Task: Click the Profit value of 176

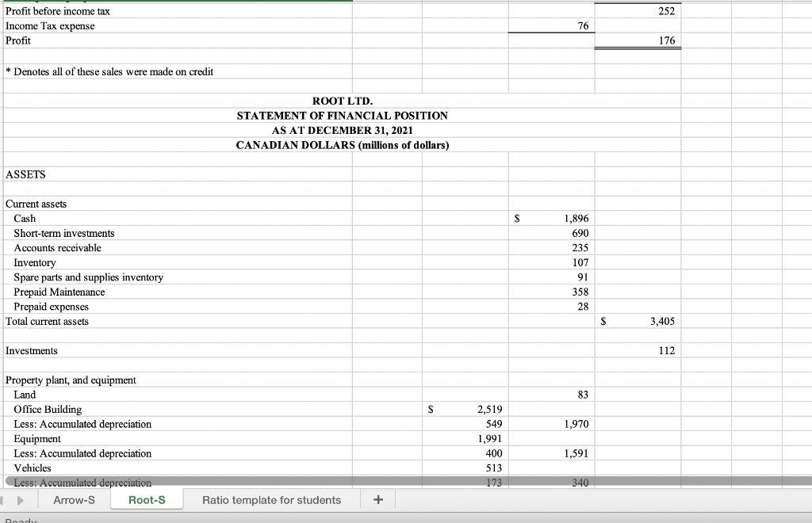Action: click(663, 40)
